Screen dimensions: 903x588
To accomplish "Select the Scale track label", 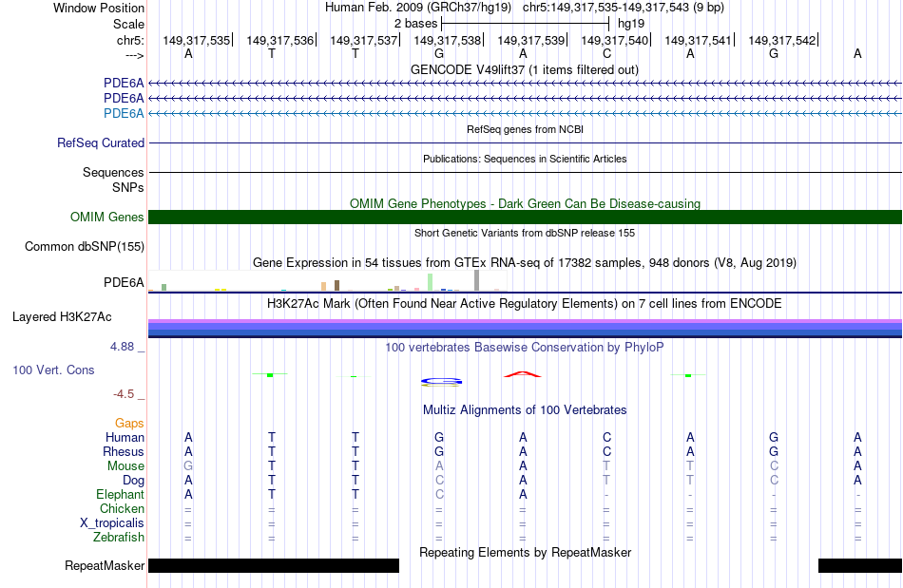I will tap(128, 24).
